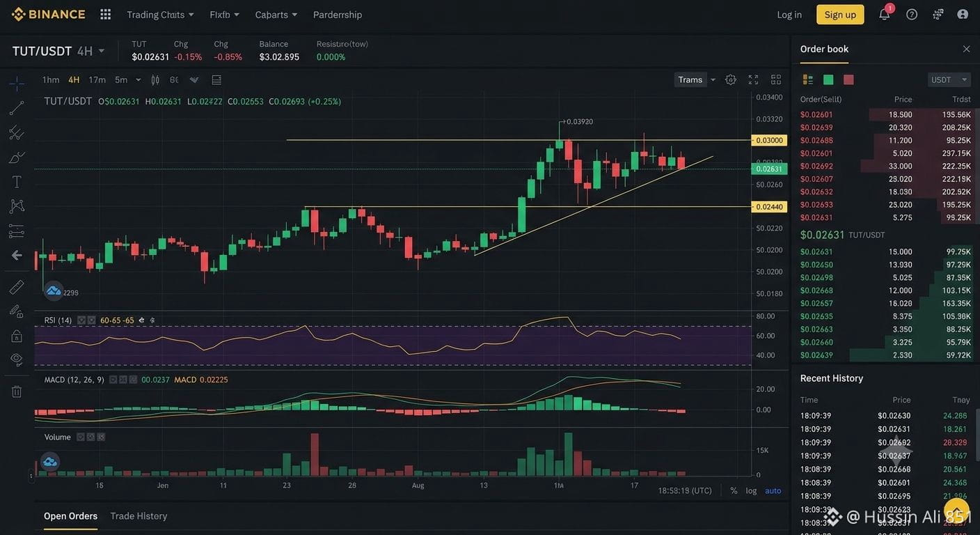Click the Binance logo
The height and width of the screenshot is (535, 980).
[x=48, y=14]
